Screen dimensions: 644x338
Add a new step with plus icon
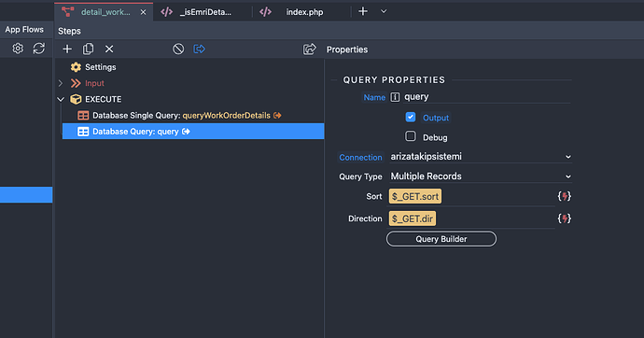coord(67,49)
